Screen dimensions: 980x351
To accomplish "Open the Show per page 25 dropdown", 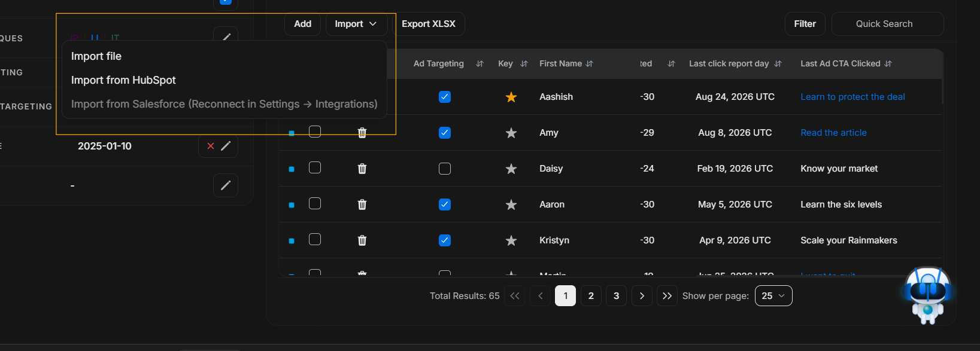I will point(773,296).
